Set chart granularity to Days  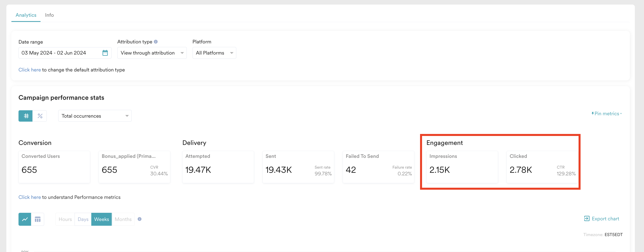coord(83,219)
